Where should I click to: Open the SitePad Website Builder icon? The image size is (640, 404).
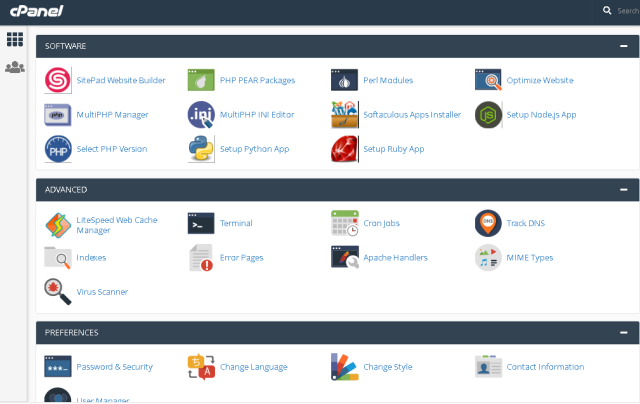58,80
